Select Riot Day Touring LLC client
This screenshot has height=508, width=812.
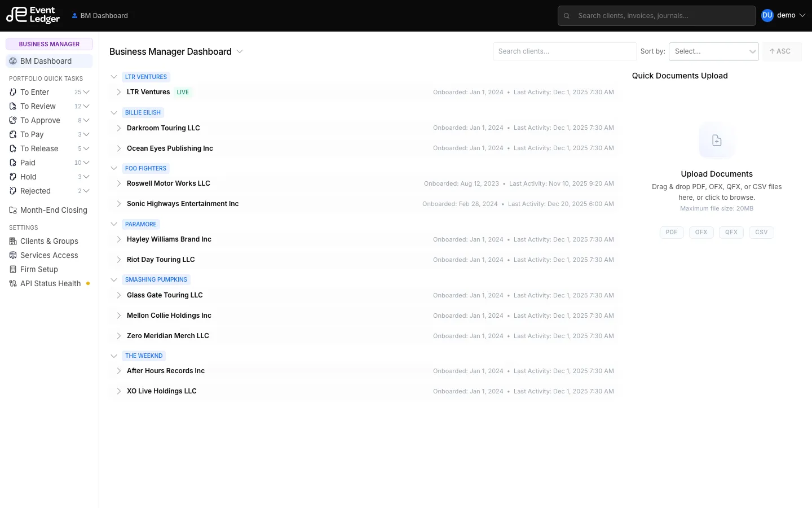click(161, 260)
